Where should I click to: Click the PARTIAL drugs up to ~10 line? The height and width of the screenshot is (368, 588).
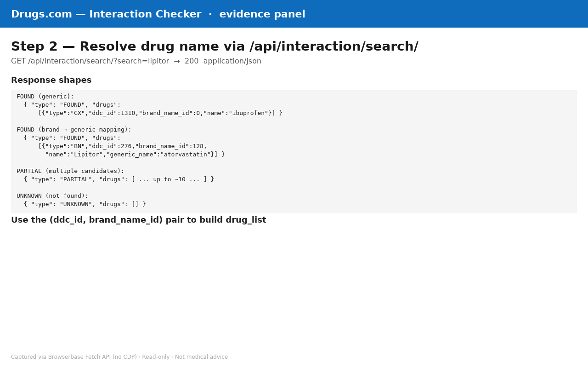click(119, 179)
